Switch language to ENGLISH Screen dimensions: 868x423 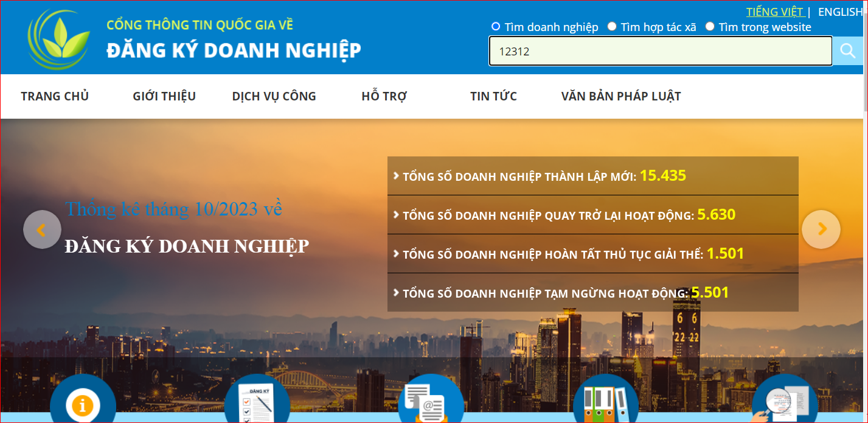point(840,12)
